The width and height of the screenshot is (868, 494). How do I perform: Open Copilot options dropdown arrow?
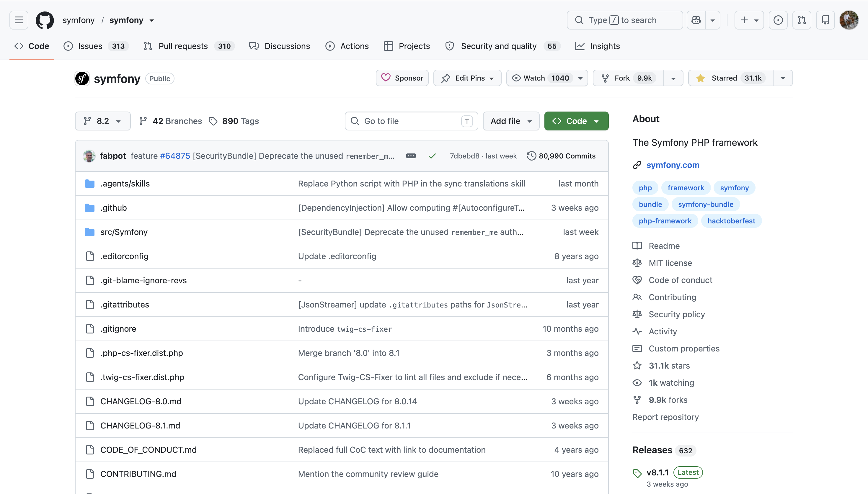click(x=713, y=20)
